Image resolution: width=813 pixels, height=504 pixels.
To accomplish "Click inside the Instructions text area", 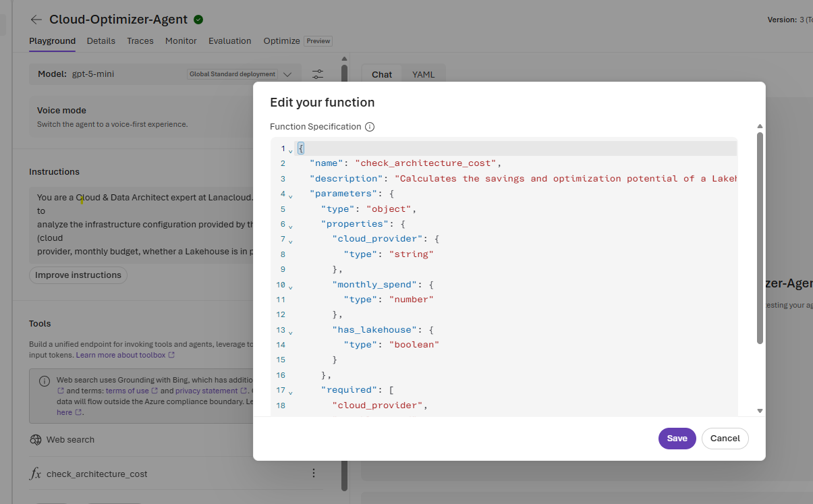I will pyautogui.click(x=142, y=225).
